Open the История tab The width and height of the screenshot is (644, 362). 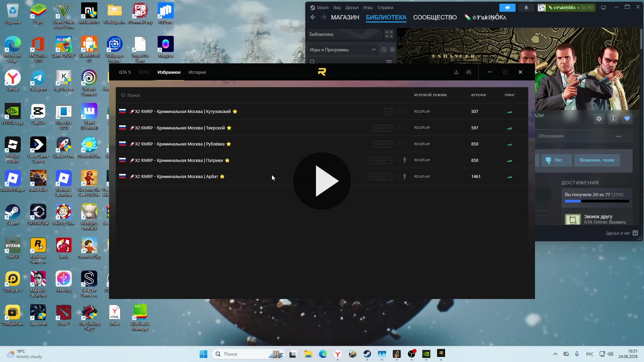coord(197,72)
